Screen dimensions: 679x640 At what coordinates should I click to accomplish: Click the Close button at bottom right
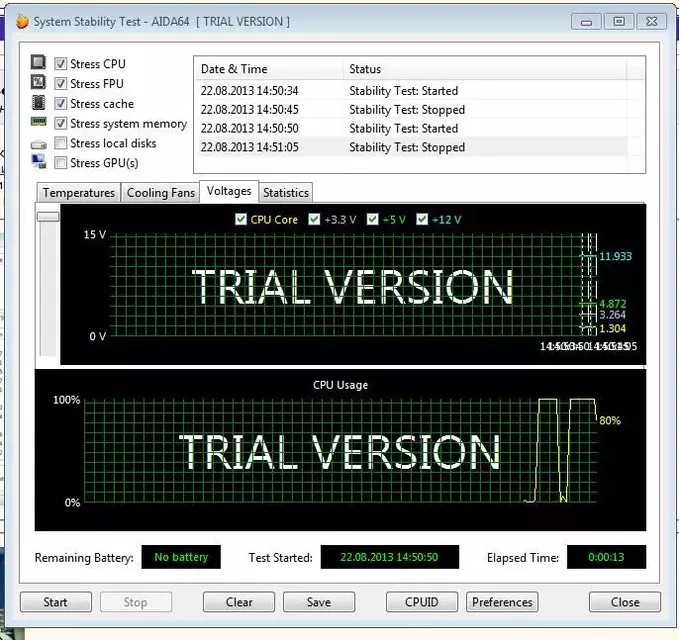pyautogui.click(x=625, y=602)
